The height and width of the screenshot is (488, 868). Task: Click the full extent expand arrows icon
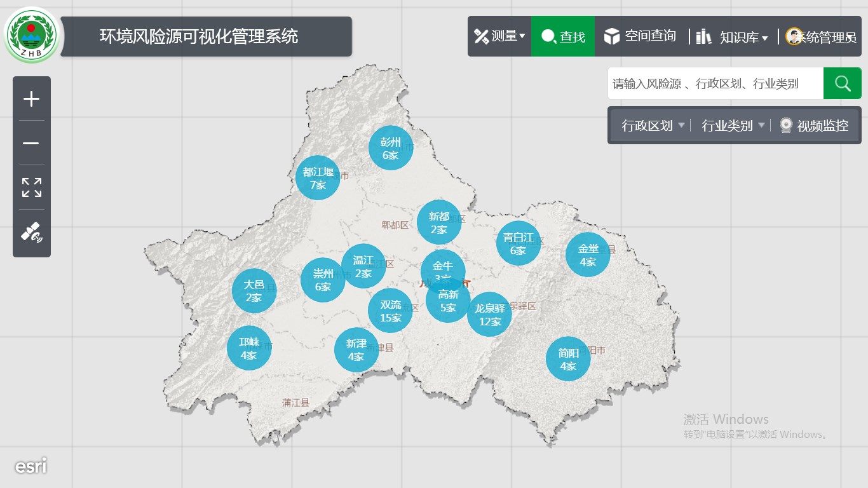tap(31, 187)
